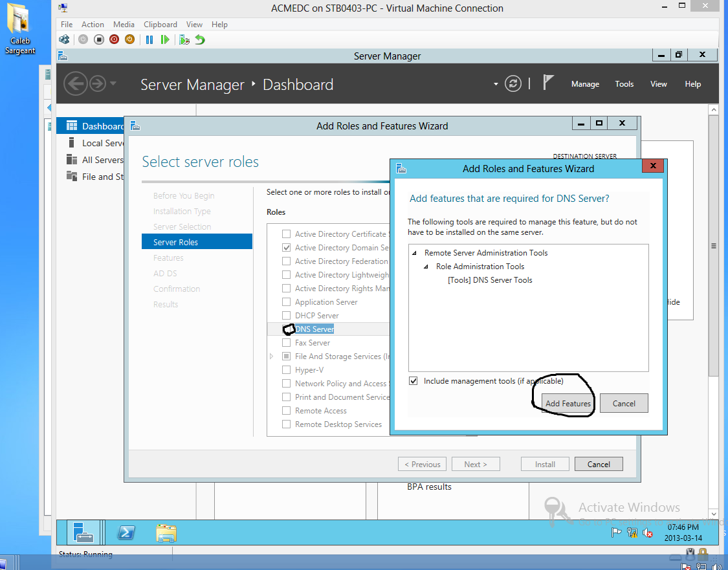Click the Next button in wizard
The width and height of the screenshot is (728, 570).
coord(476,464)
